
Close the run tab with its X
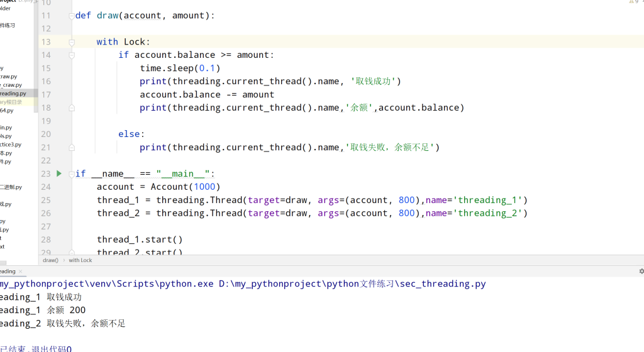pos(21,272)
